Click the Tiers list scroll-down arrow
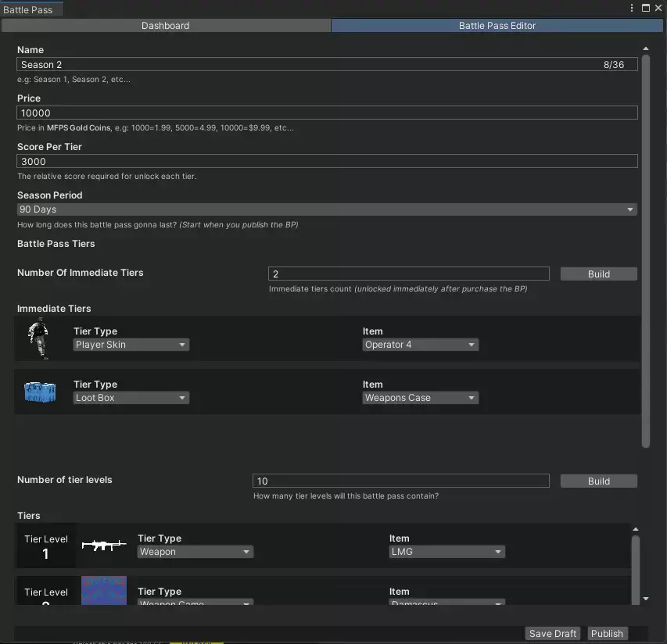Image resolution: width=667 pixels, height=644 pixels. coord(644,599)
